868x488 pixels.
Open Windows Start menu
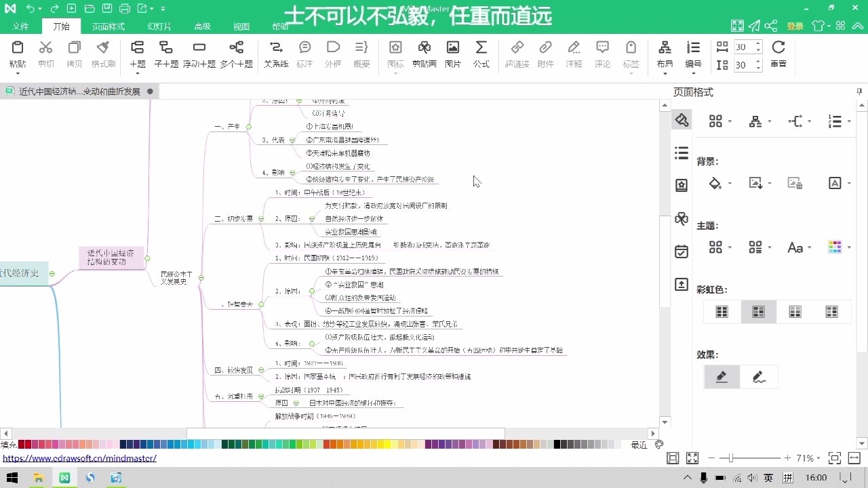12,478
